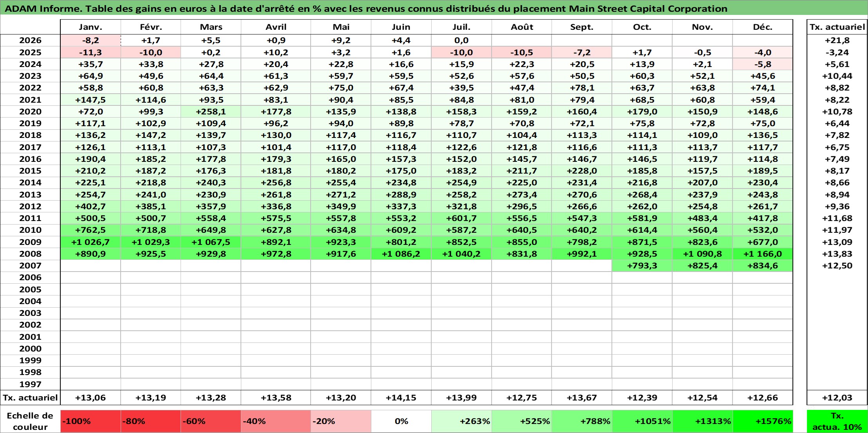The width and height of the screenshot is (868, 433).
Task: Select the Août column header
Action: click(522, 27)
